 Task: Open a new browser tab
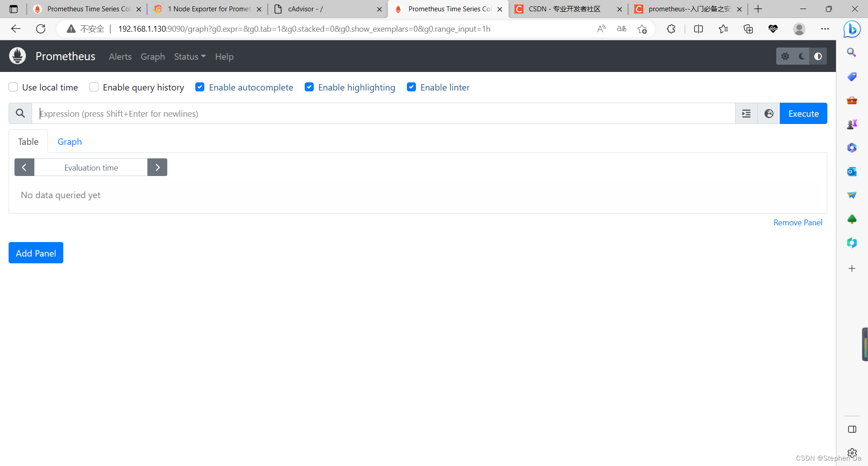coord(758,9)
